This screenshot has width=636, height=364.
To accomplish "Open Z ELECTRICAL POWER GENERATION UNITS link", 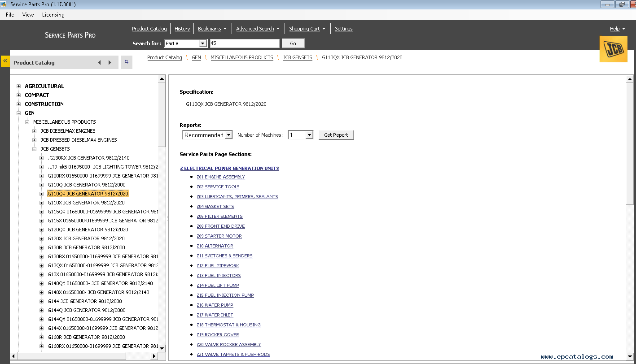I will pyautogui.click(x=229, y=169).
